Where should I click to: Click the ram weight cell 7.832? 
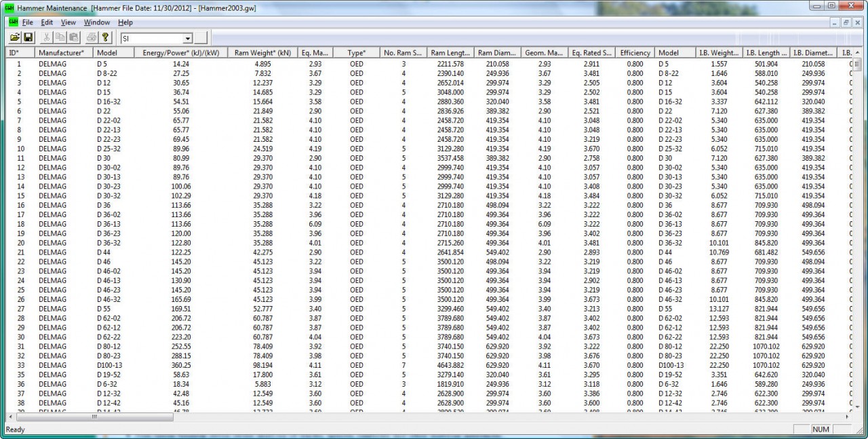(262, 73)
